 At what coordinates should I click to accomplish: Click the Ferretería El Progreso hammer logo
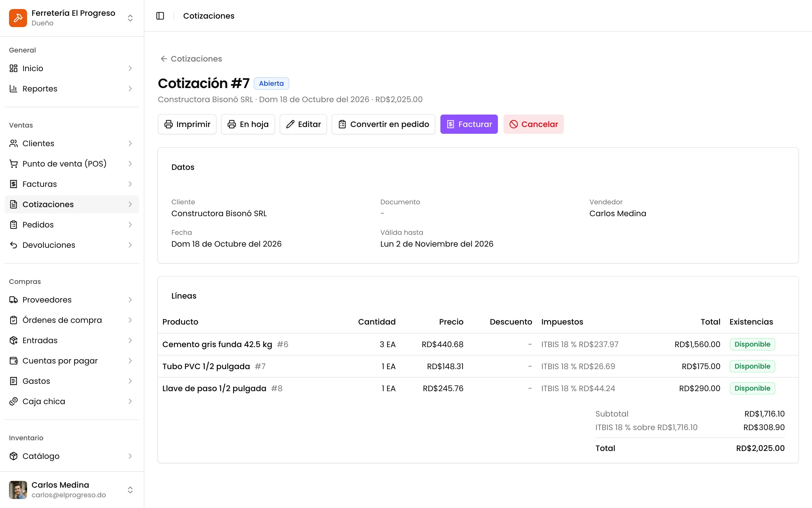[18, 18]
